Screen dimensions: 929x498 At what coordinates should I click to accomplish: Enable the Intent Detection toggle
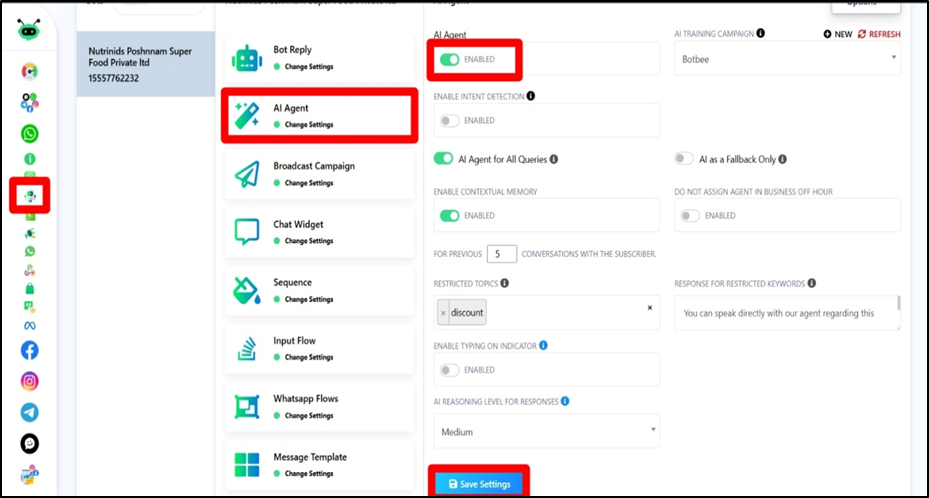click(450, 121)
